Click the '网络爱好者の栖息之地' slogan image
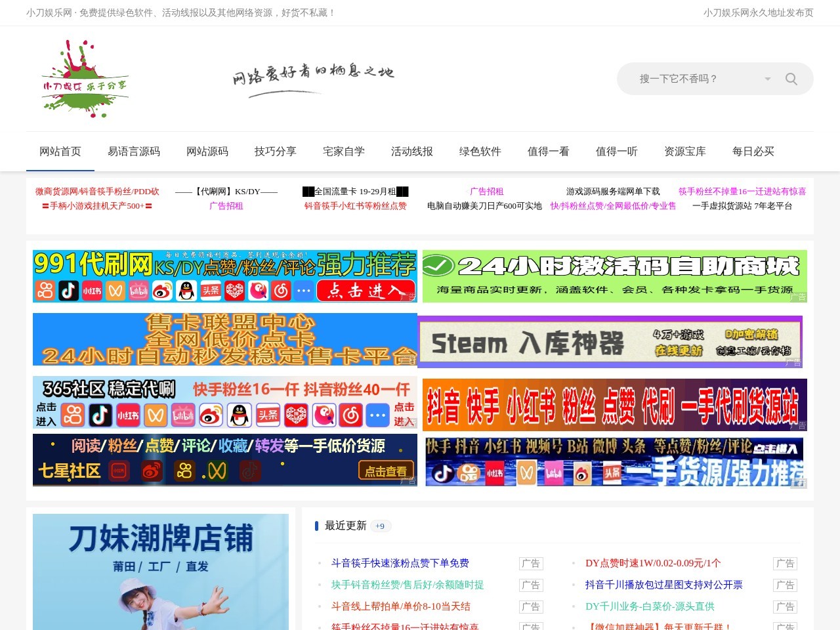840x630 pixels. 313,79
